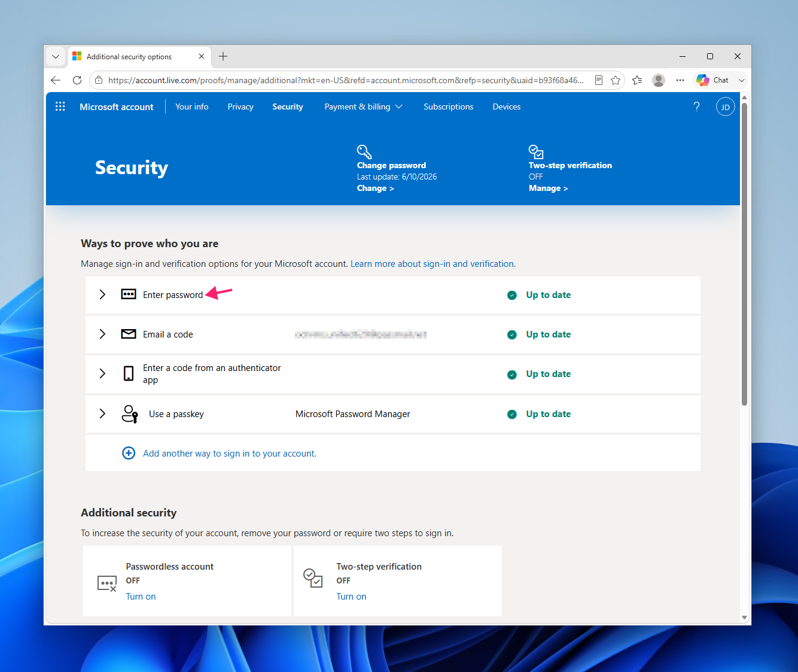Click the Enter password dots icon
Image resolution: width=798 pixels, height=672 pixels.
129,294
